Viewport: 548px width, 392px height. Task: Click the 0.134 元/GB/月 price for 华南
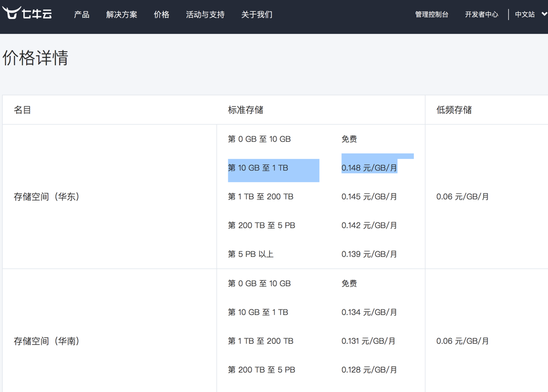click(369, 312)
